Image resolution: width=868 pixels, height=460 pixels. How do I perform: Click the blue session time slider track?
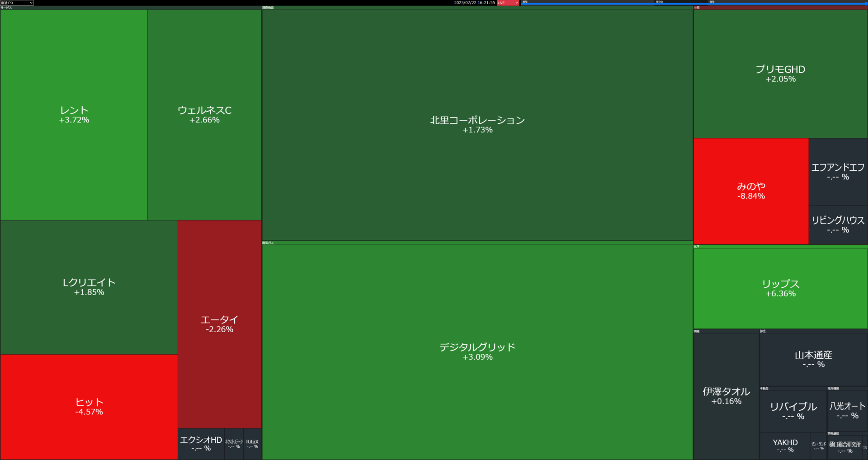[x=693, y=4]
